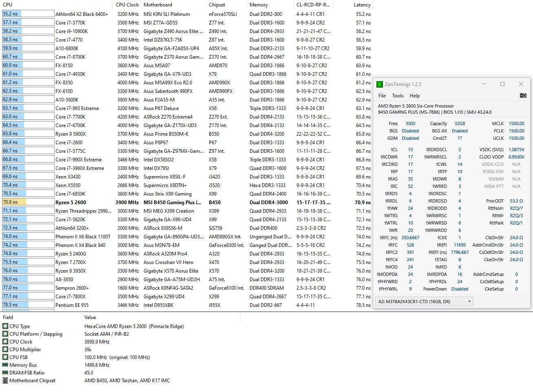Click the ProcODT value 53.3 Ω
The image size is (533, 392).
(x=516, y=201)
